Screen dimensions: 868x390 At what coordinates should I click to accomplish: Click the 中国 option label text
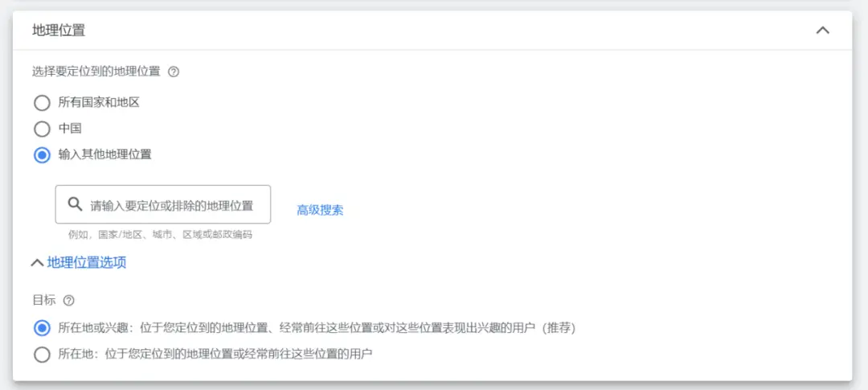tap(70, 128)
